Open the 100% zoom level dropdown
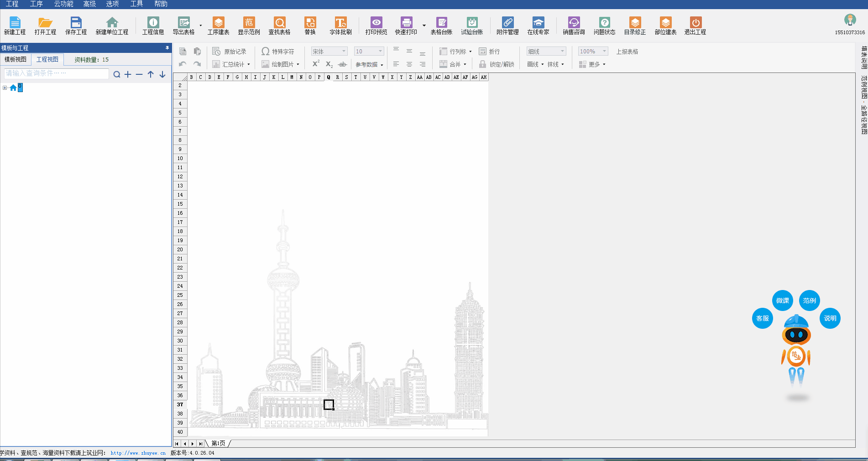The height and width of the screenshot is (461, 868). tap(592, 52)
